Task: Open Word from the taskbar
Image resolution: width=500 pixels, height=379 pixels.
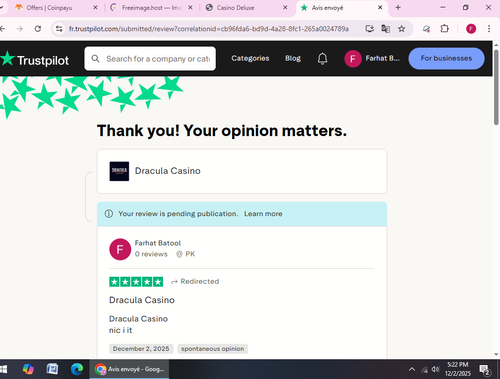Action: coord(52,369)
